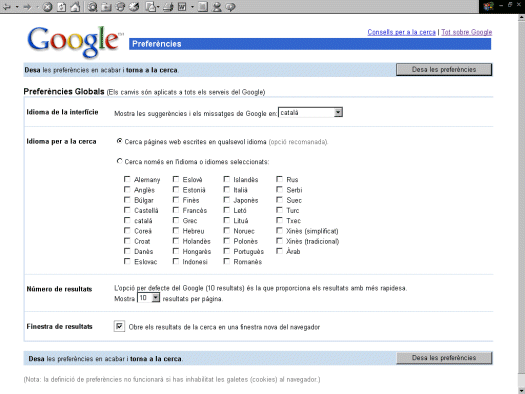Click the Stop loading icon in toolbar
Image resolution: width=525 pixels, height=394 pixels.
click(48, 7)
